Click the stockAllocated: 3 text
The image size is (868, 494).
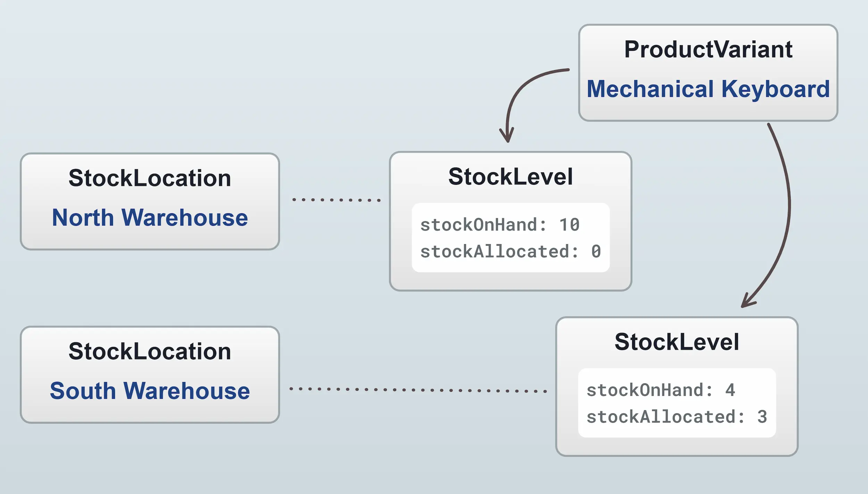coord(676,417)
